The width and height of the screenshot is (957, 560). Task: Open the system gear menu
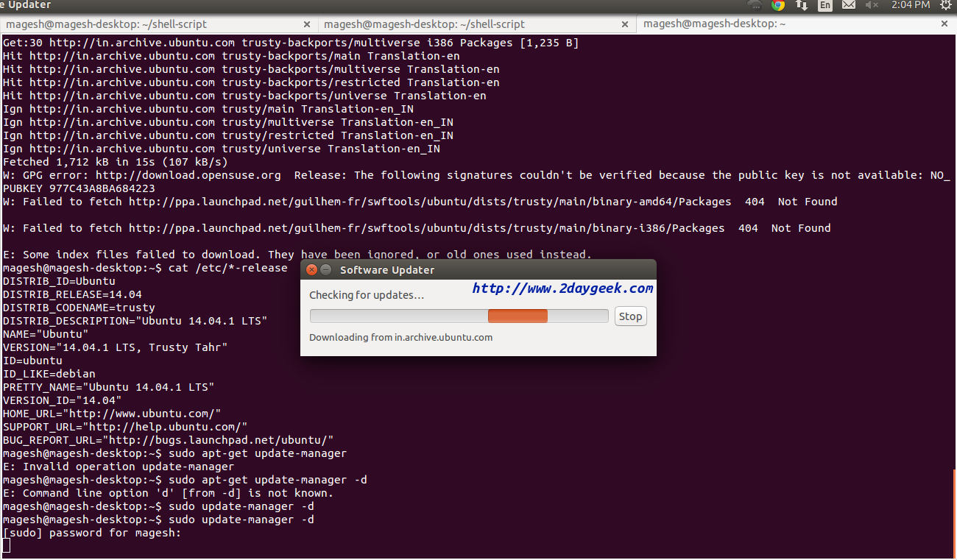point(945,5)
